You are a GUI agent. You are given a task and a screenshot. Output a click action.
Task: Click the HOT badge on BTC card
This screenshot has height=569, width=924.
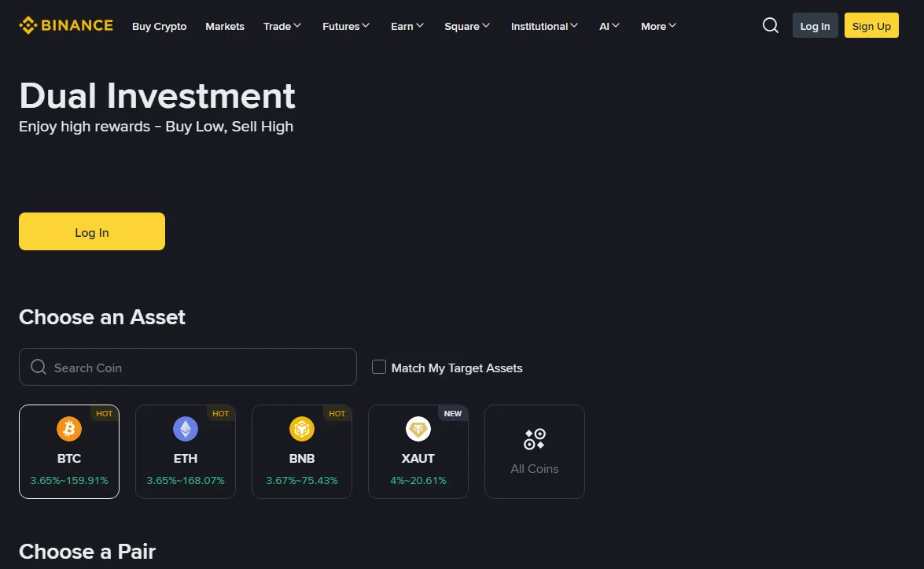pyautogui.click(x=105, y=413)
